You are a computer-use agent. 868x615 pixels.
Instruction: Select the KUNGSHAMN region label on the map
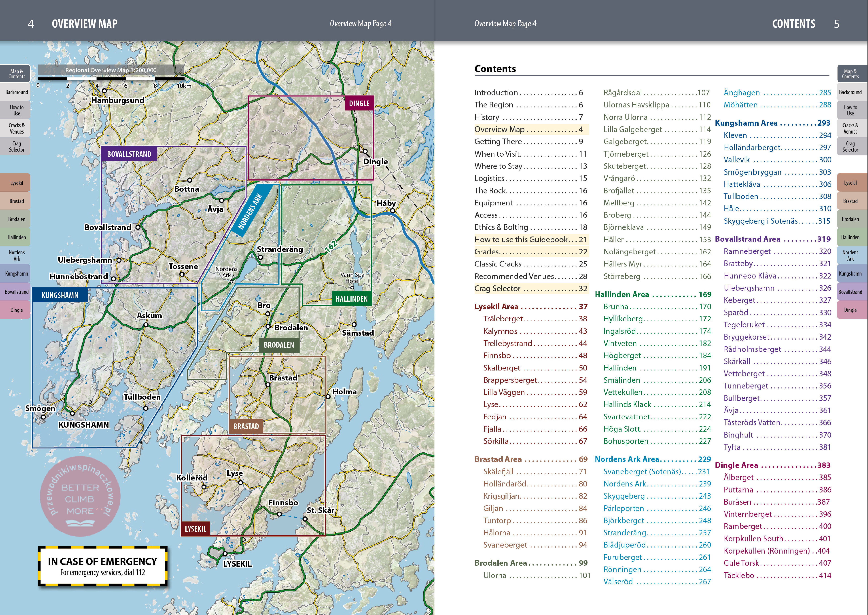coord(60,295)
